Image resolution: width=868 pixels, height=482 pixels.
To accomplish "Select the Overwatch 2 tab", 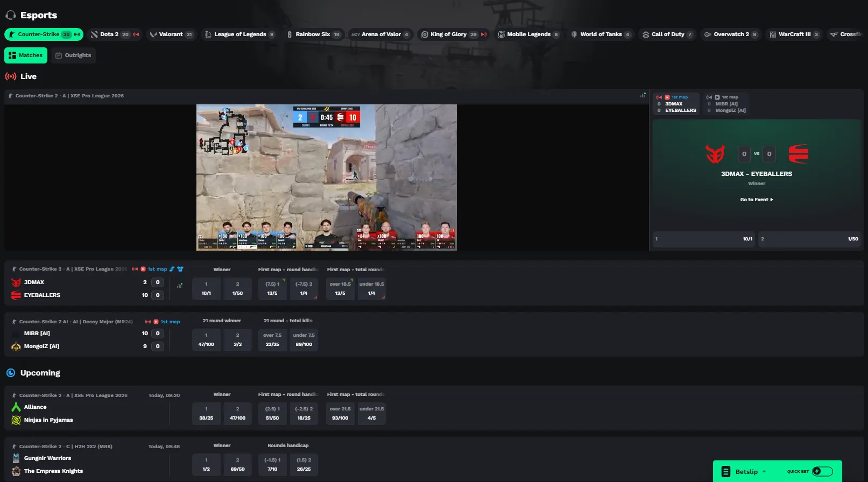I will [x=731, y=34].
